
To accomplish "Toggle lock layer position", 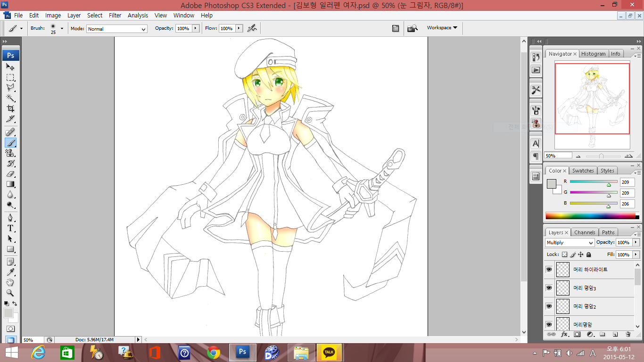I will point(581,255).
